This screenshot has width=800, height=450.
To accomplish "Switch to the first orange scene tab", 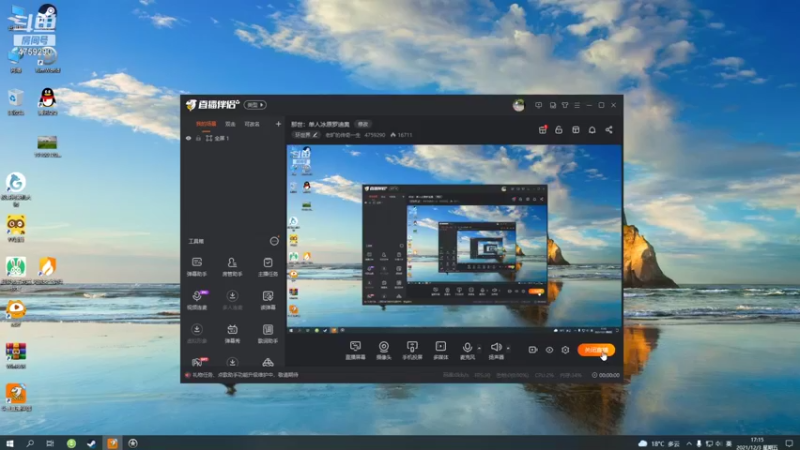I will (206, 124).
